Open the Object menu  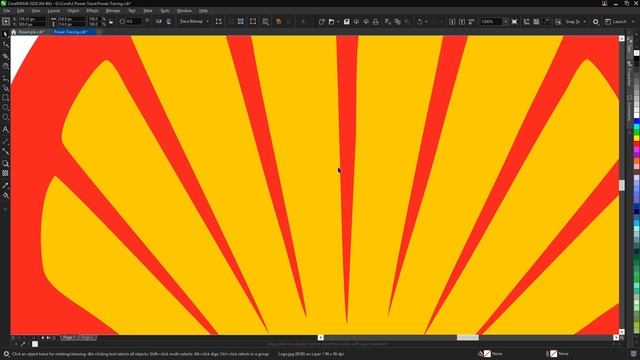click(x=73, y=11)
